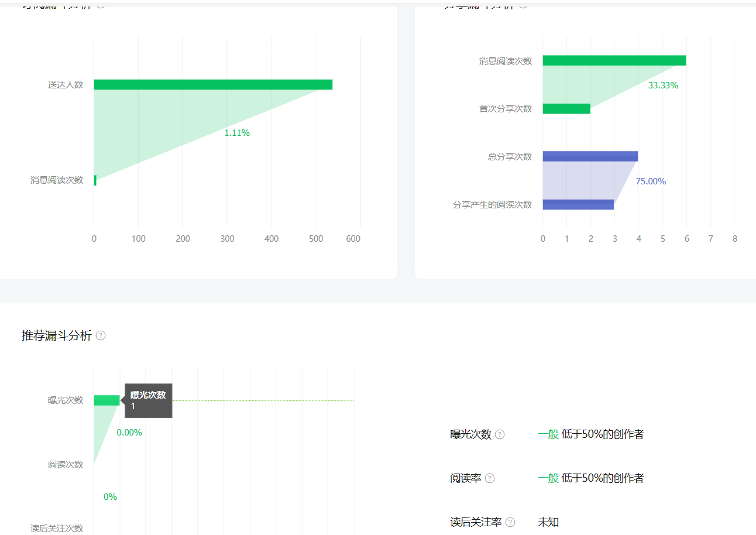Click help icon of the cut-off left chart title
The image size is (756, 535).
(101, 4)
